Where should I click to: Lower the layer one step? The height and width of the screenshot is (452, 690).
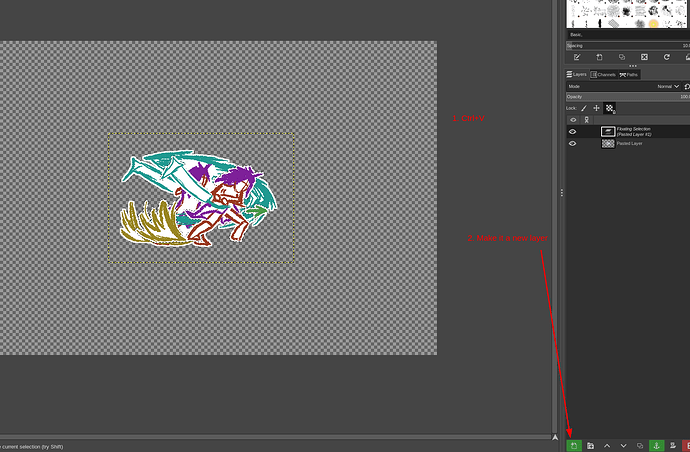point(624,446)
